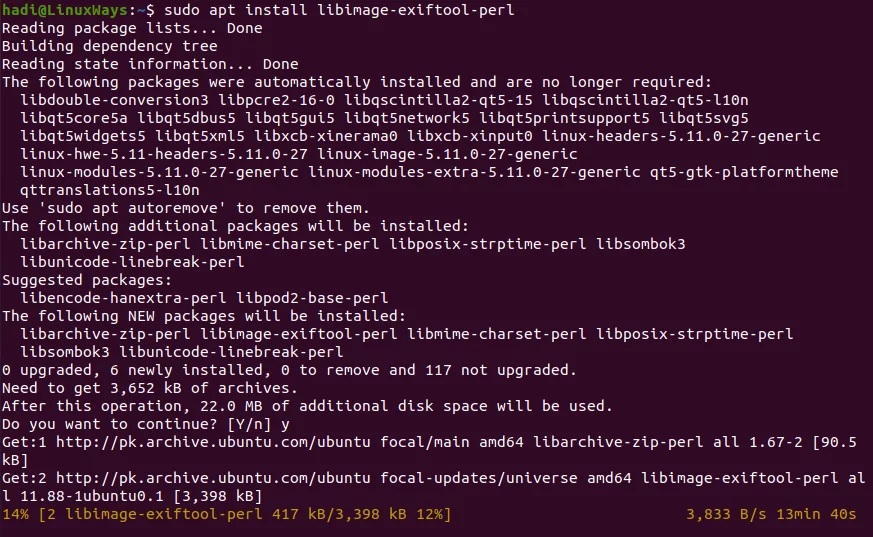
Task: Click the '22.0 MB of additional disk space' line
Action: click(307, 406)
